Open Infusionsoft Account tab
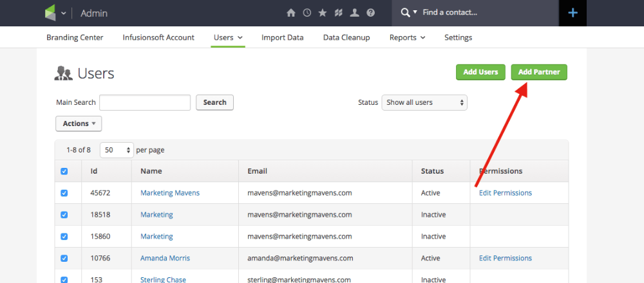Image resolution: width=644 pixels, height=283 pixels. (x=158, y=37)
